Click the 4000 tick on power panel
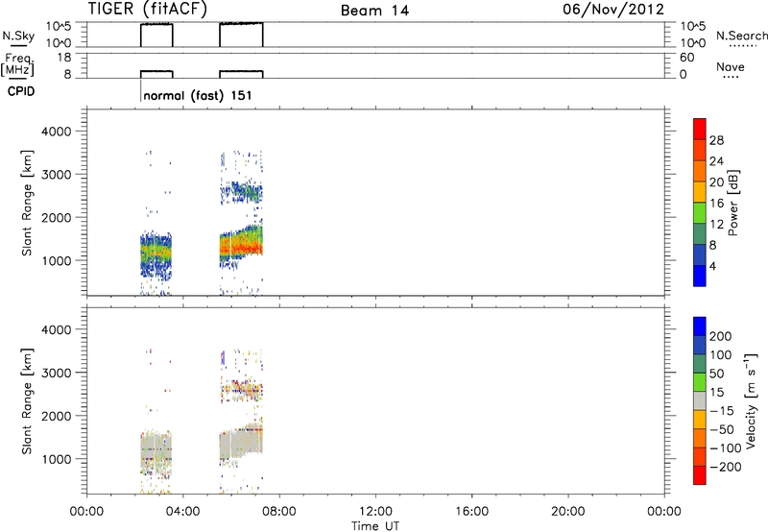 [x=56, y=132]
